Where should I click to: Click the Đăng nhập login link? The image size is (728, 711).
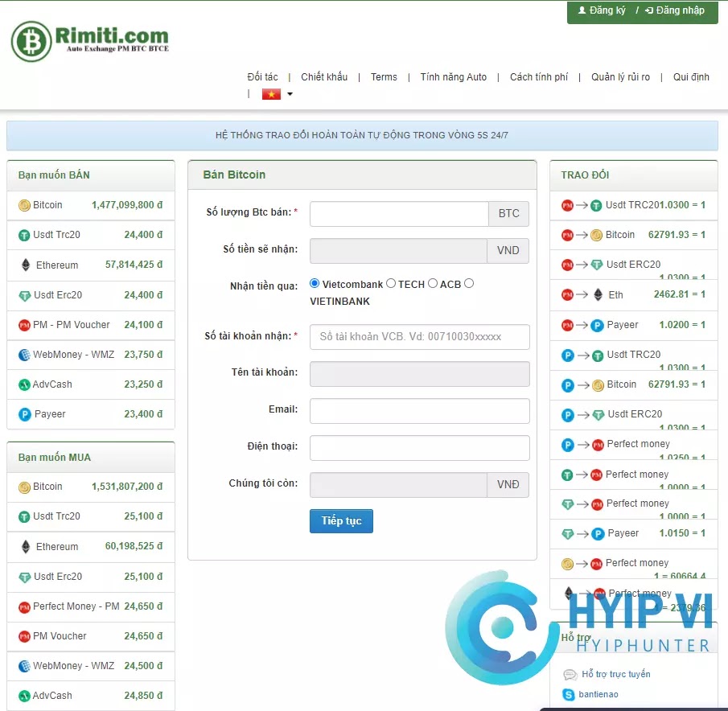(675, 10)
